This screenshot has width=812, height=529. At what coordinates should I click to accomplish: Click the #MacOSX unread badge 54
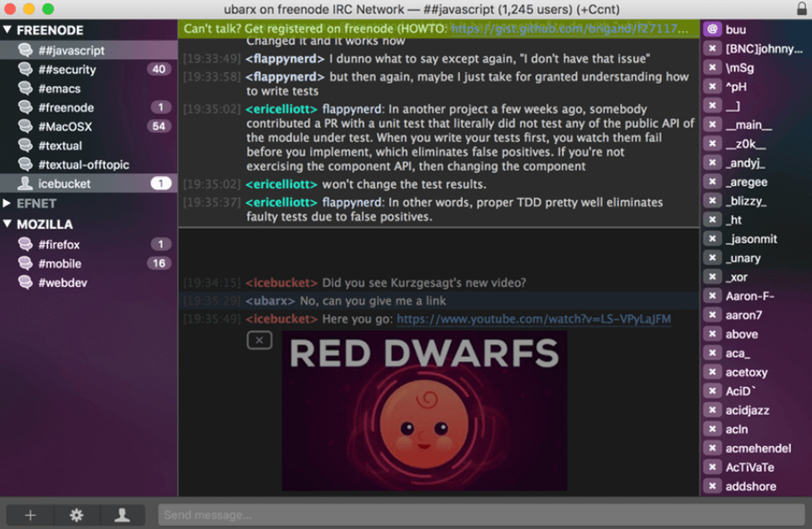point(159,126)
